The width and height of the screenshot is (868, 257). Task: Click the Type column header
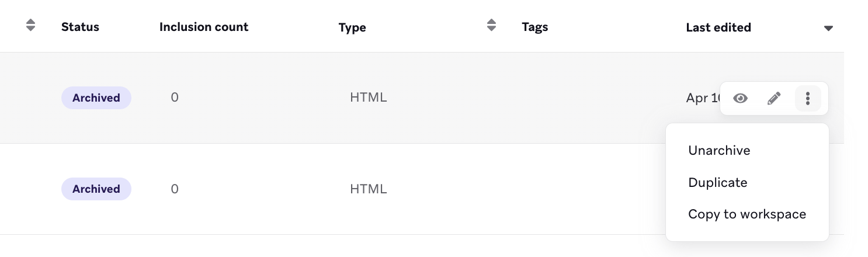pos(352,27)
